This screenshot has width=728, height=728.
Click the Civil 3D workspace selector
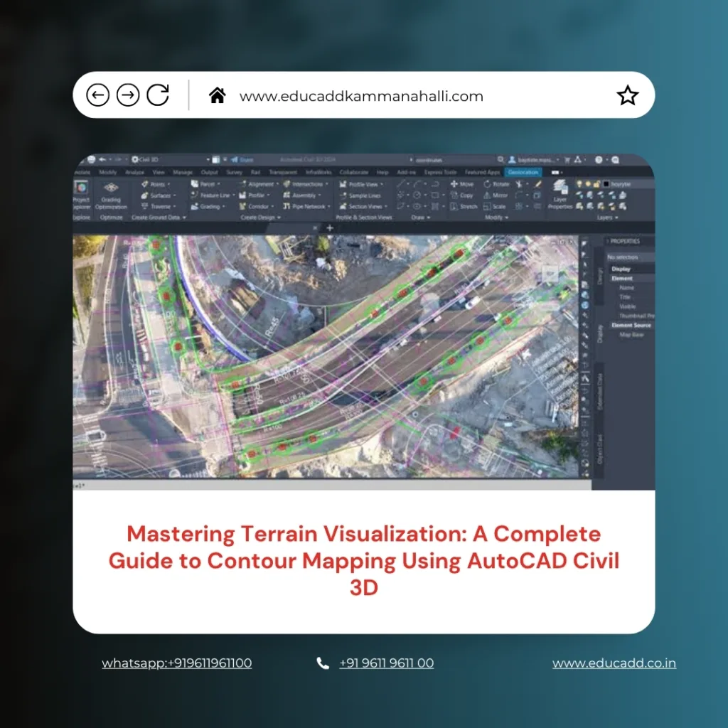pyautogui.click(x=170, y=159)
